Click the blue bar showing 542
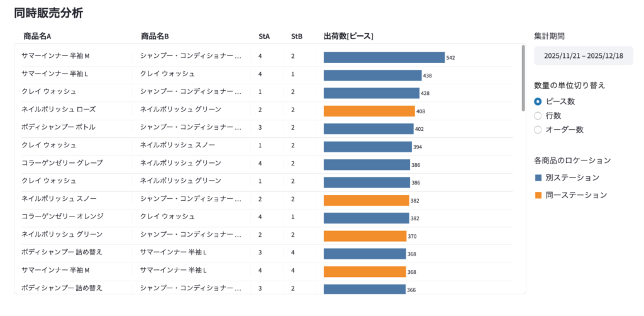The width and height of the screenshot is (644, 316). tap(384, 57)
